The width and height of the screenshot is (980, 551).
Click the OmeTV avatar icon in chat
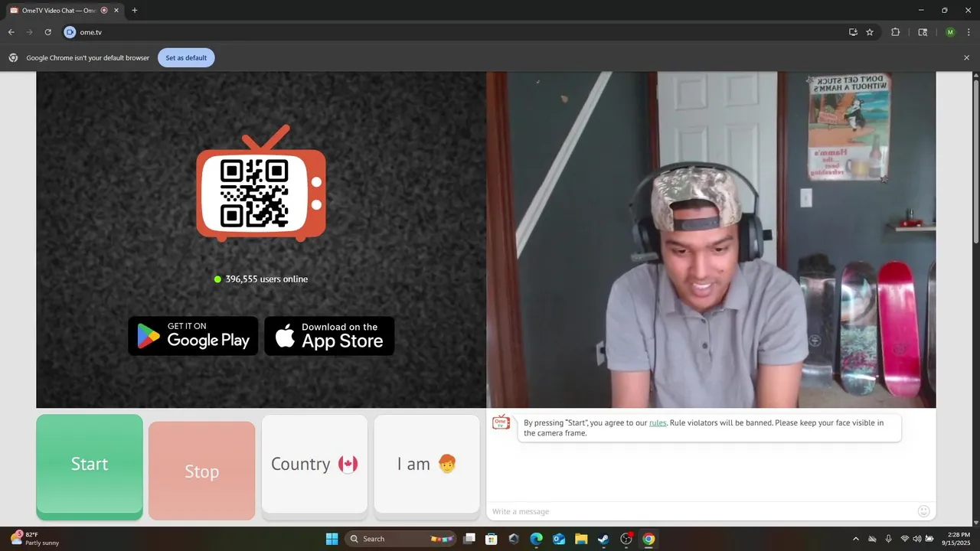click(501, 422)
